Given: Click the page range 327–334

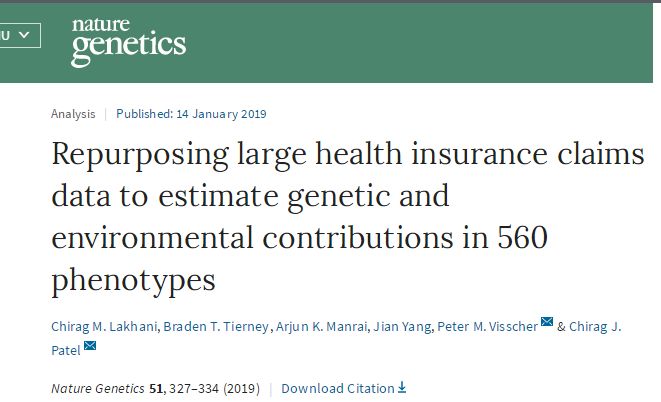Looking at the screenshot, I should 193,388.
